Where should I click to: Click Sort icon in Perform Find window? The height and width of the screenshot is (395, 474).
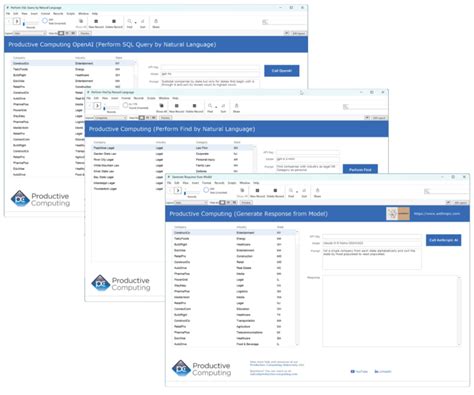223,106
